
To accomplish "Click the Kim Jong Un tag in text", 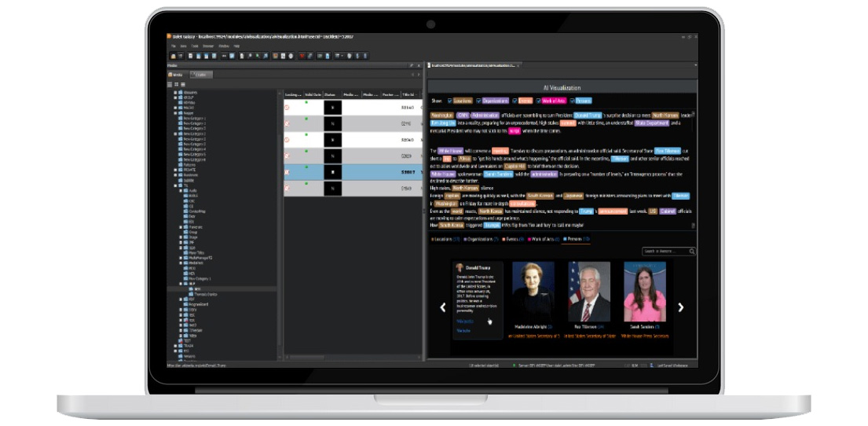I will click(443, 123).
